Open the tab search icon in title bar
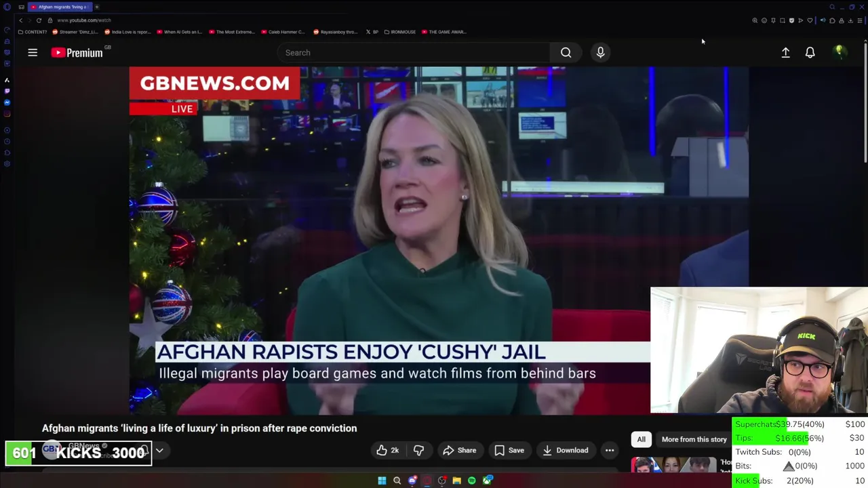Viewport: 868px width, 488px height. [x=832, y=7]
